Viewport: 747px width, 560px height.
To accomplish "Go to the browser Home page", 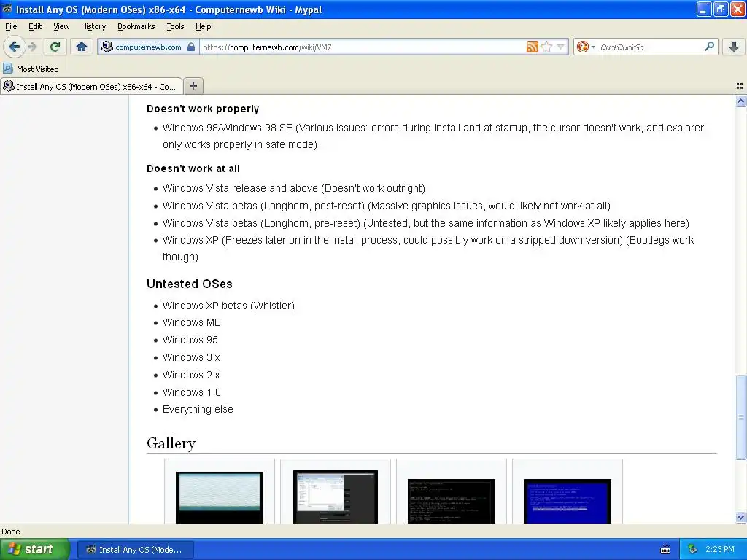I will click(82, 47).
